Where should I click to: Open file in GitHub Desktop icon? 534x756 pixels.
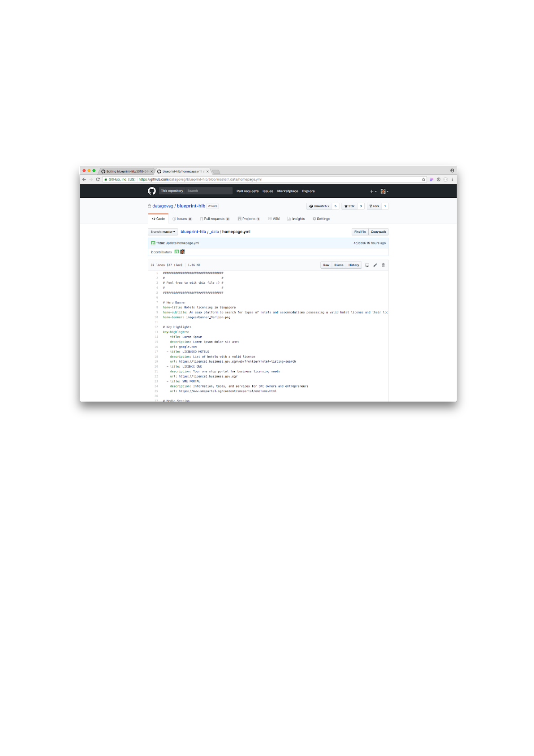(367, 265)
